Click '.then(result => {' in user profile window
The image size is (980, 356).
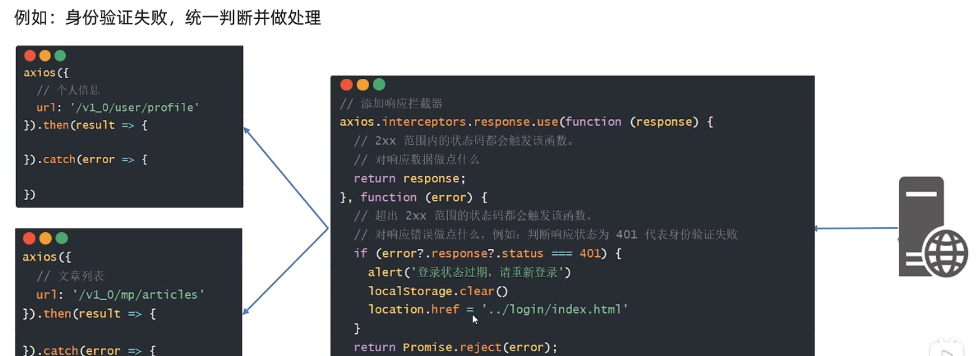coord(86,125)
